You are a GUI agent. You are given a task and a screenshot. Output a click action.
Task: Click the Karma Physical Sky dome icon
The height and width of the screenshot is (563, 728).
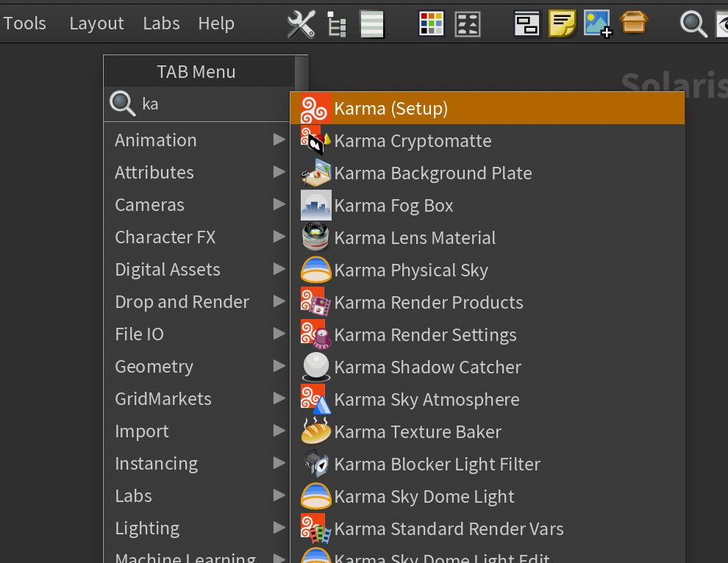click(x=315, y=270)
